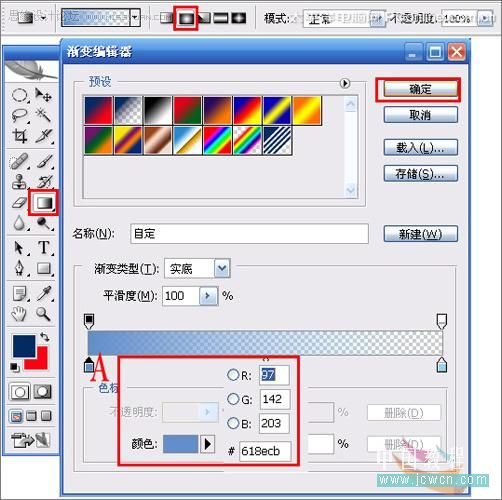Select the Hand tool

(x=19, y=314)
